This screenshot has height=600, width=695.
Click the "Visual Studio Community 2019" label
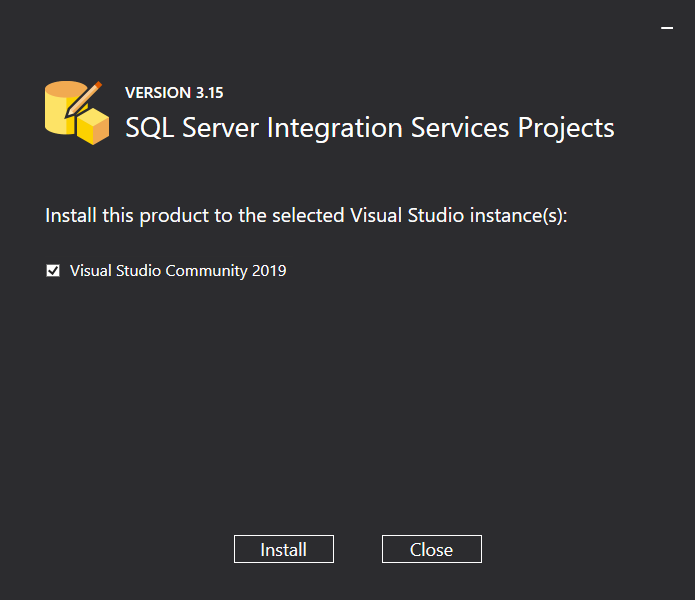(x=178, y=271)
